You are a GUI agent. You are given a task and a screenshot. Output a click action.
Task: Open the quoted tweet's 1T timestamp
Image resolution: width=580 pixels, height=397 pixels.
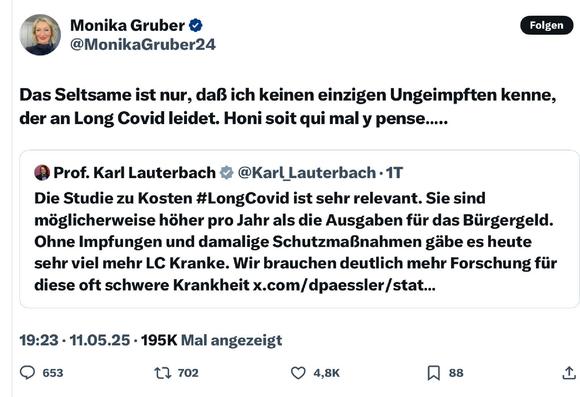(394, 173)
